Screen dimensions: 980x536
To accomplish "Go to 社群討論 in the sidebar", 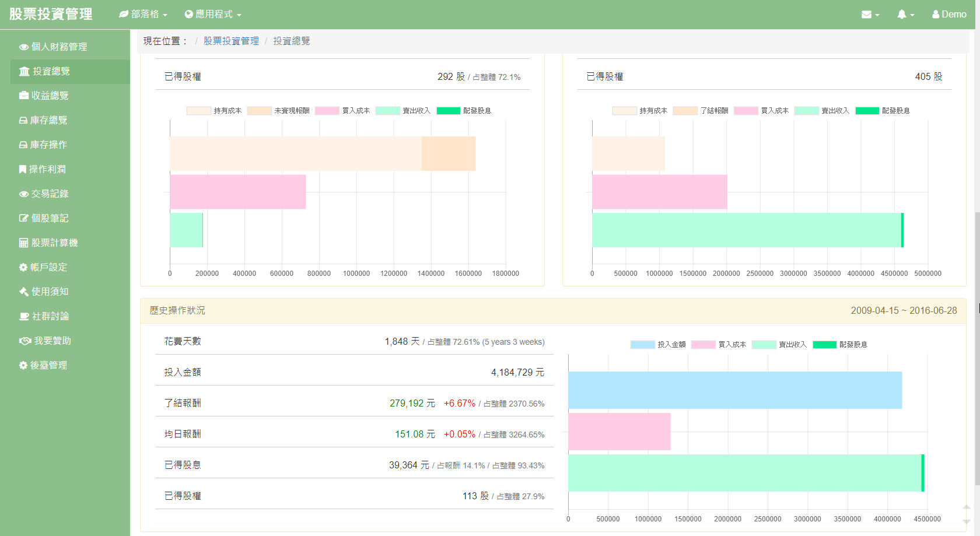I will (x=50, y=316).
